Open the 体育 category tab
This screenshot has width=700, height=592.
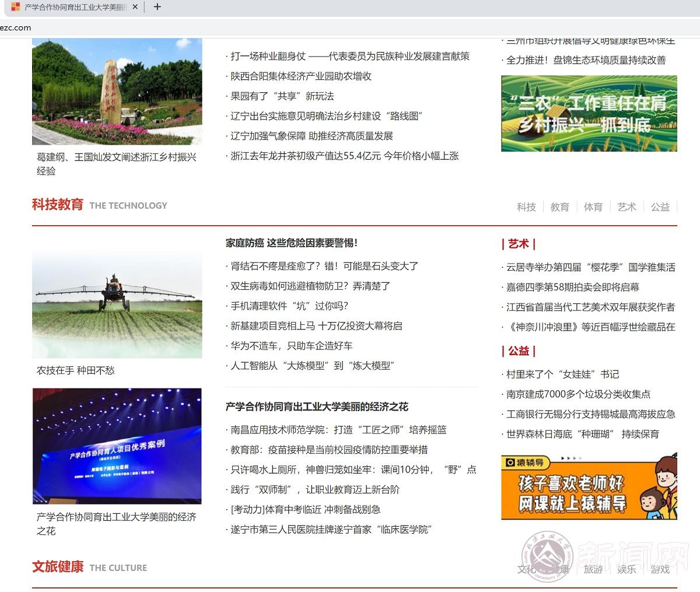[593, 207]
